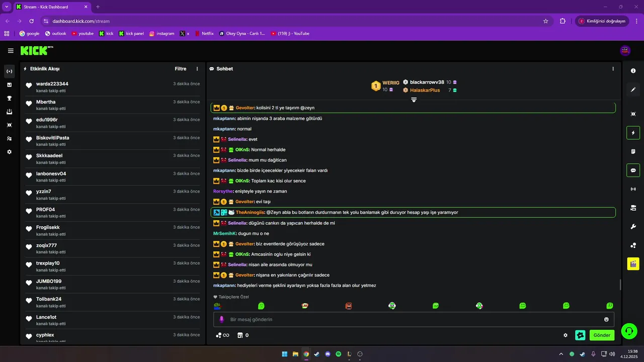The width and height of the screenshot is (644, 362).
Task: Open the Filtre dropdown in activity feed
Action: (x=181, y=69)
